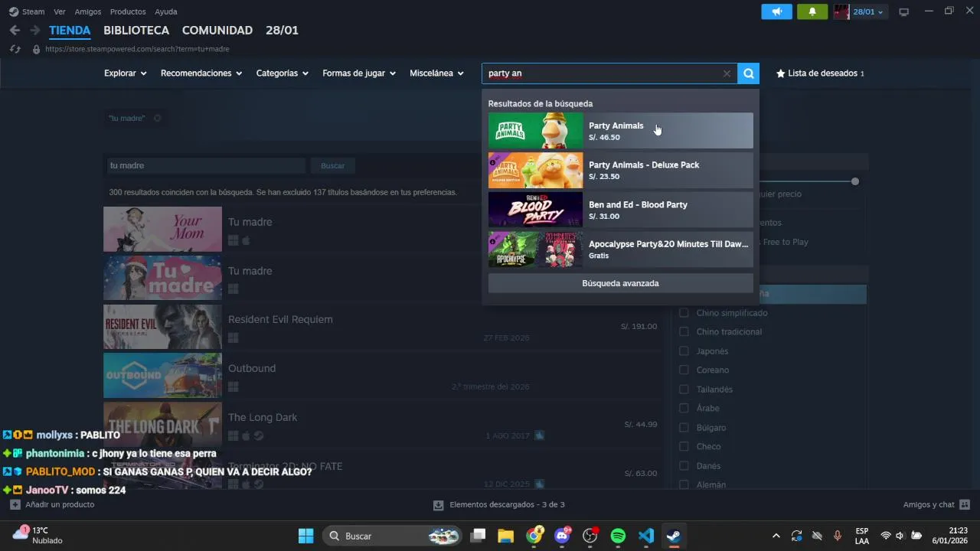Enter Big Picture mode via monitor icon
Image resolution: width=980 pixels, height=551 pixels.
(x=903, y=11)
